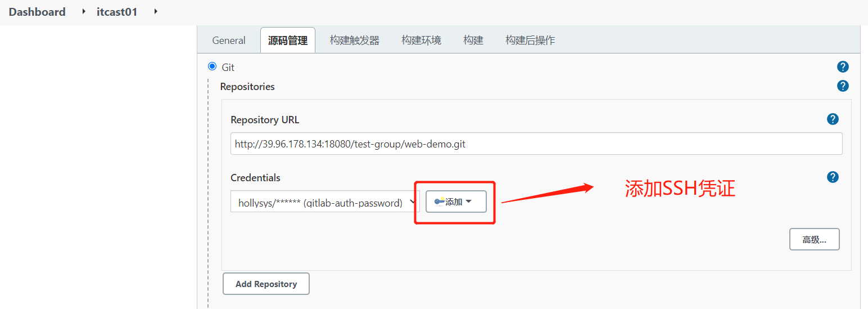Go to the Dashboard breadcrumb link
Screen dimensions: 868x309
pyautogui.click(x=37, y=12)
